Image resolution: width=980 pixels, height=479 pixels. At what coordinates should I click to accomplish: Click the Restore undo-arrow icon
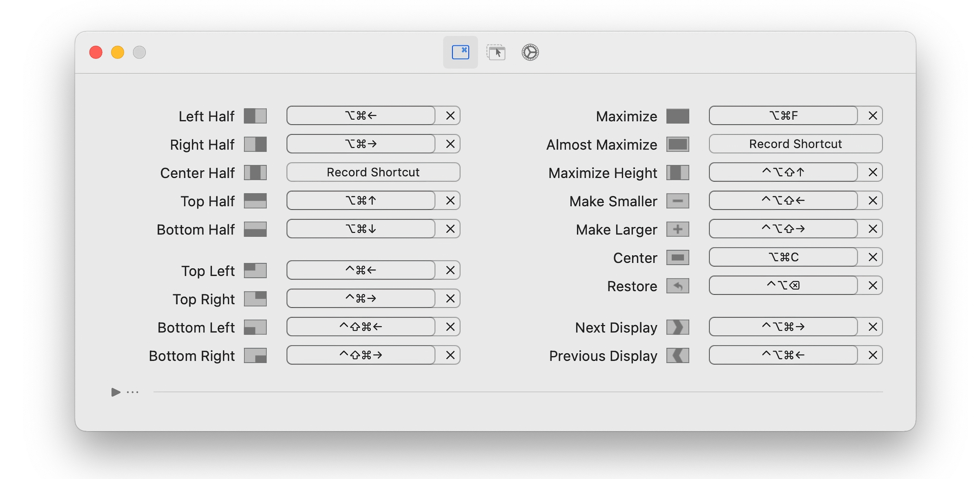pyautogui.click(x=677, y=286)
